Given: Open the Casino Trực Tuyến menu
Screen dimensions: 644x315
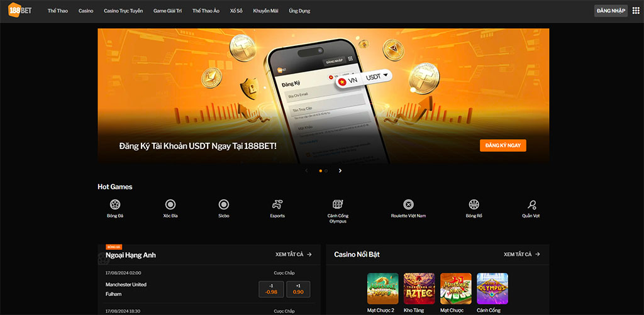Looking at the screenshot, I should click(123, 11).
